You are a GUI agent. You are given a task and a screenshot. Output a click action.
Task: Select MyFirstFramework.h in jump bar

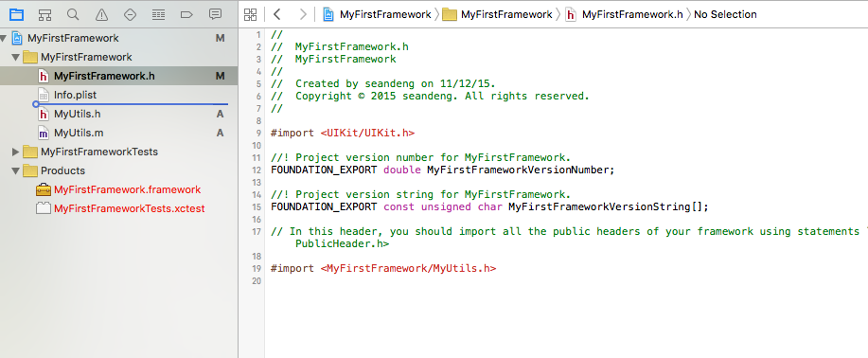pos(624,14)
